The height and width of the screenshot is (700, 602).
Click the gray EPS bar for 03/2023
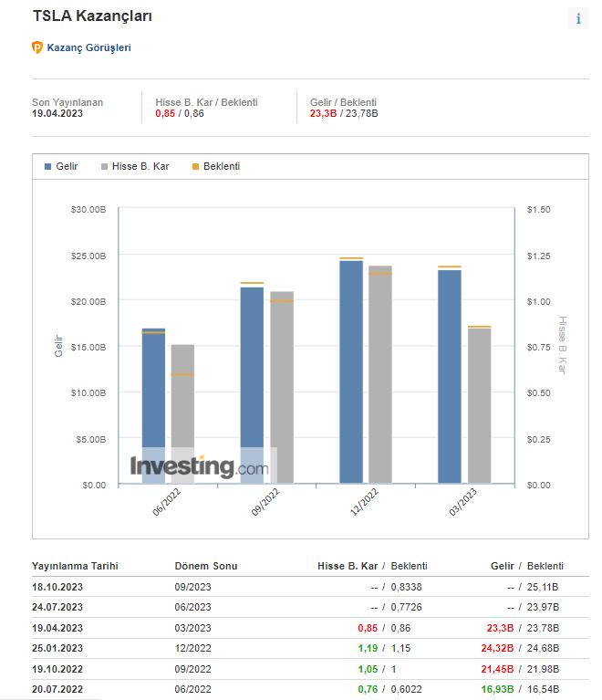[x=479, y=405]
